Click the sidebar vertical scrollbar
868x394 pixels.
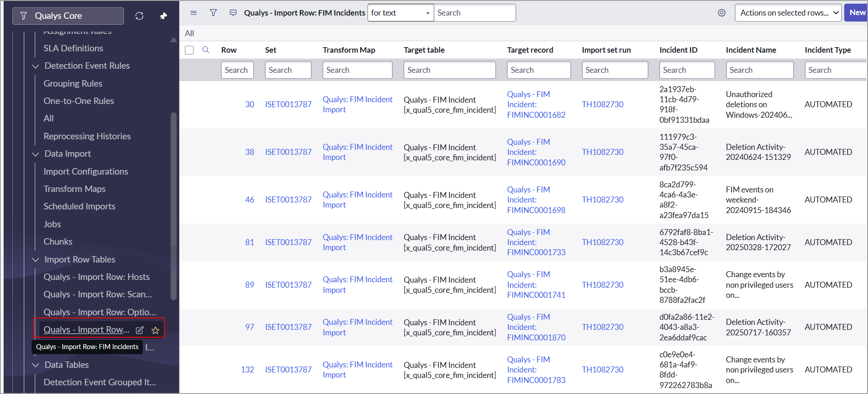click(x=173, y=206)
